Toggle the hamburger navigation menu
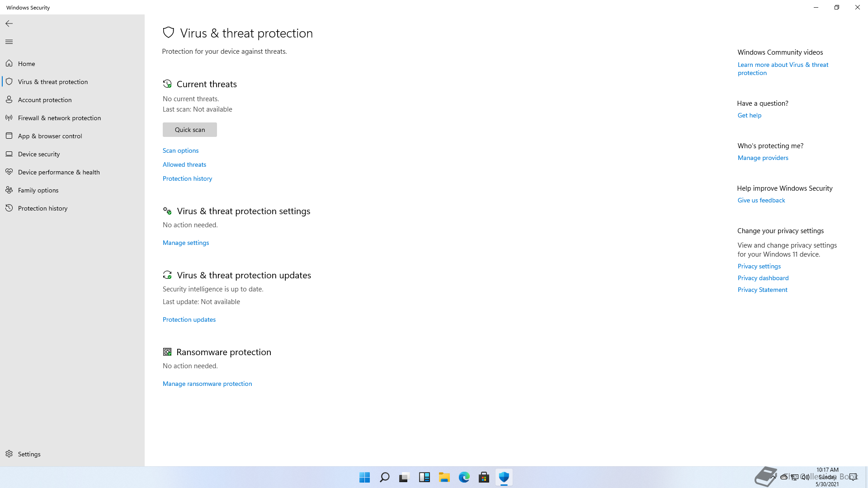The height and width of the screenshot is (488, 868). [9, 42]
